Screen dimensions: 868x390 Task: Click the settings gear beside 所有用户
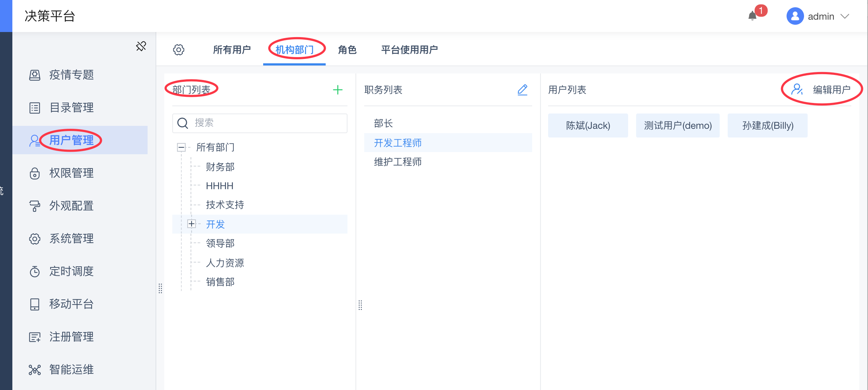pyautogui.click(x=178, y=50)
